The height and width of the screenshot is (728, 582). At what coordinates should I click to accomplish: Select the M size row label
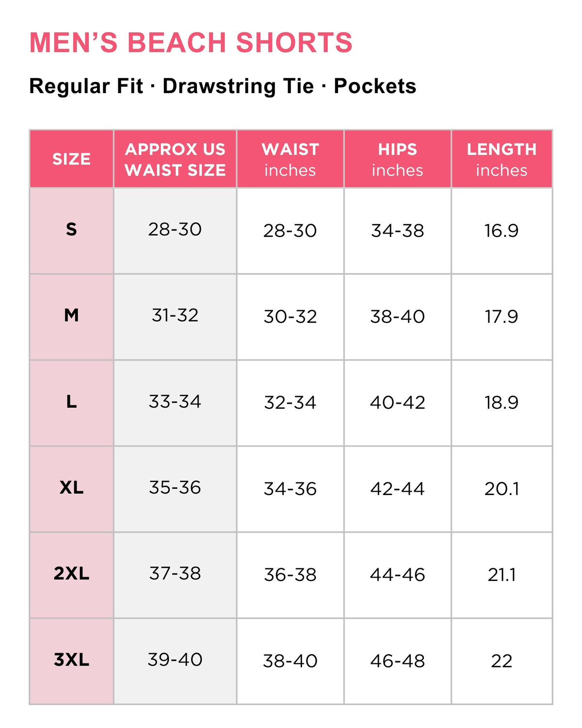(71, 316)
